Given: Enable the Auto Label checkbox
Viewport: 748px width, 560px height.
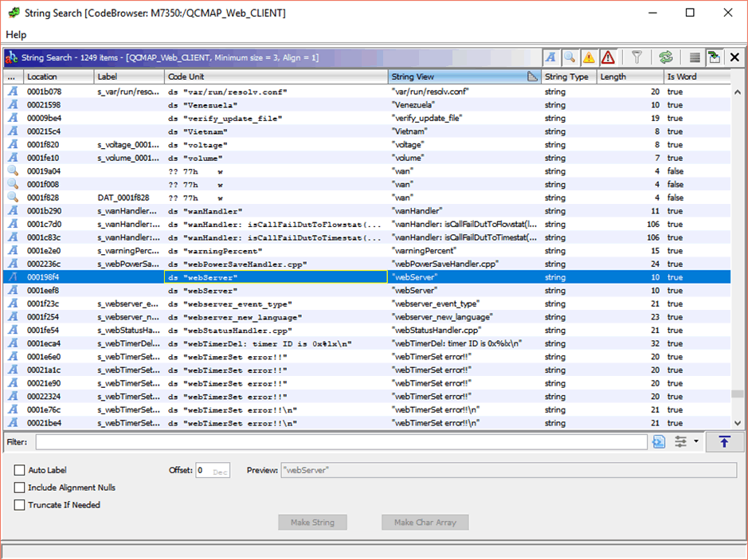Looking at the screenshot, I should tap(20, 471).
